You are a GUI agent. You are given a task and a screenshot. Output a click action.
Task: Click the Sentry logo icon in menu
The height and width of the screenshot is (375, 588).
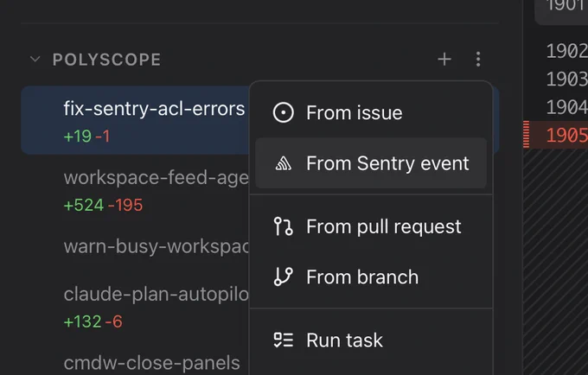283,163
